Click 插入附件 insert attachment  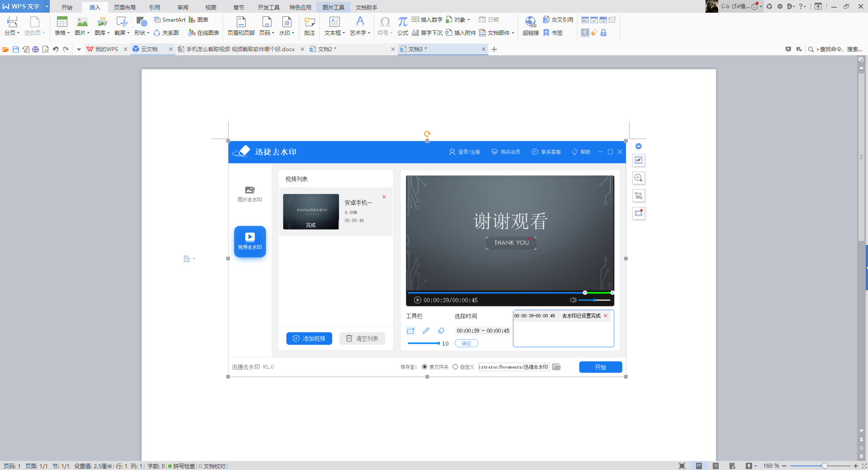coord(461,33)
